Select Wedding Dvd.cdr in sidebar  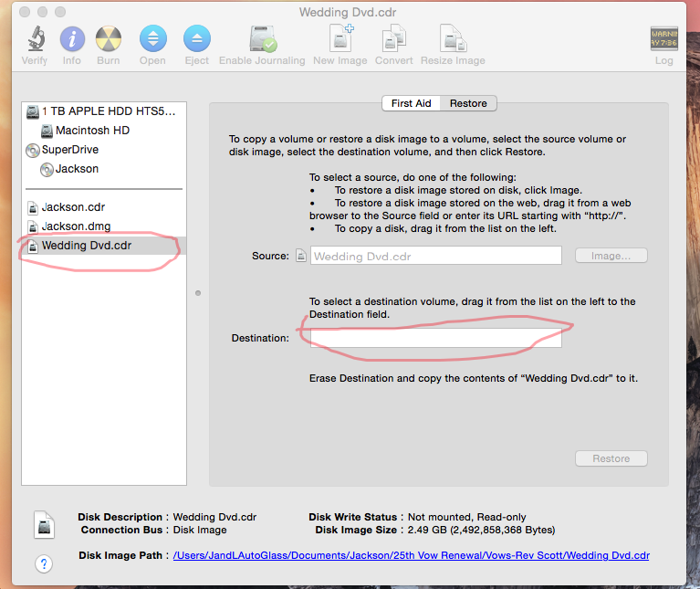coord(104,246)
